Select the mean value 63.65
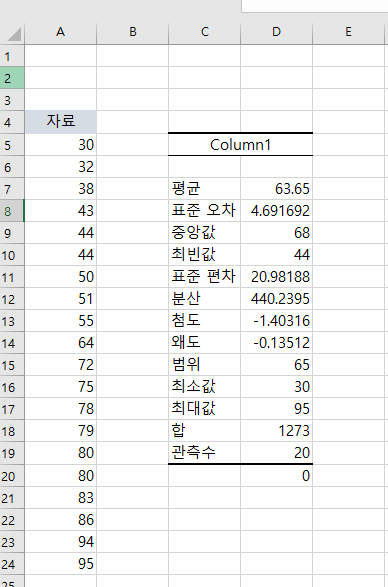 [x=276, y=189]
